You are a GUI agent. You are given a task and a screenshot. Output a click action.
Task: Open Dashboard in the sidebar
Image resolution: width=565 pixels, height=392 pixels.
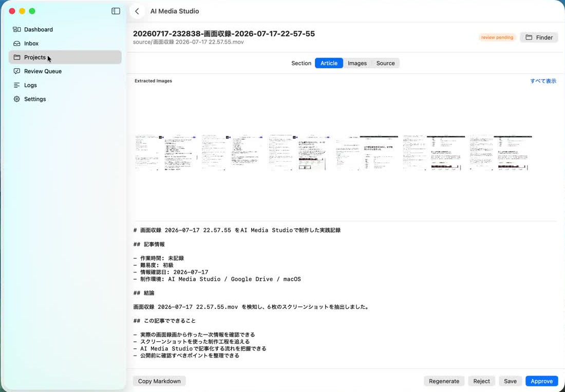[65, 30]
